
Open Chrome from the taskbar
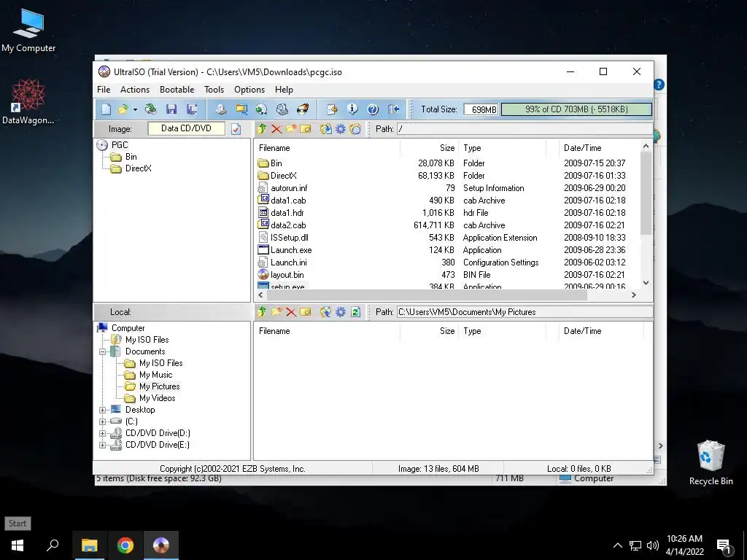pos(125,545)
